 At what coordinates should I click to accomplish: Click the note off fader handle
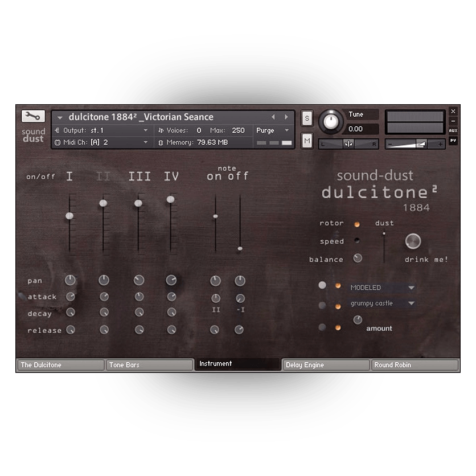240,249
